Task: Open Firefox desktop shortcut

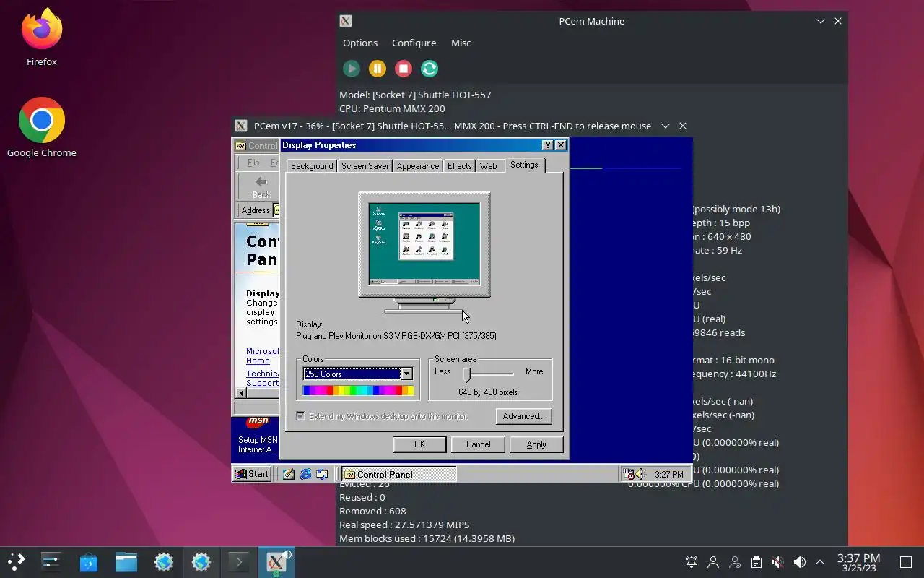Action: (x=42, y=38)
